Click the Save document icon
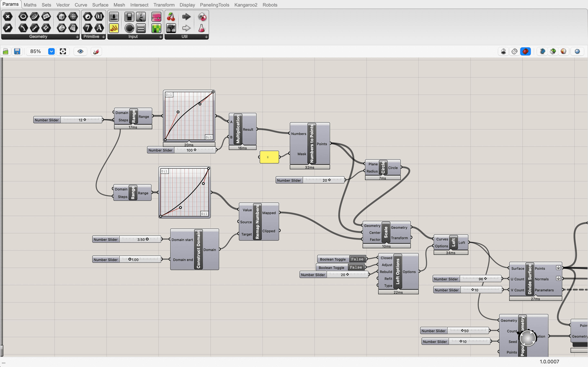 [17, 51]
